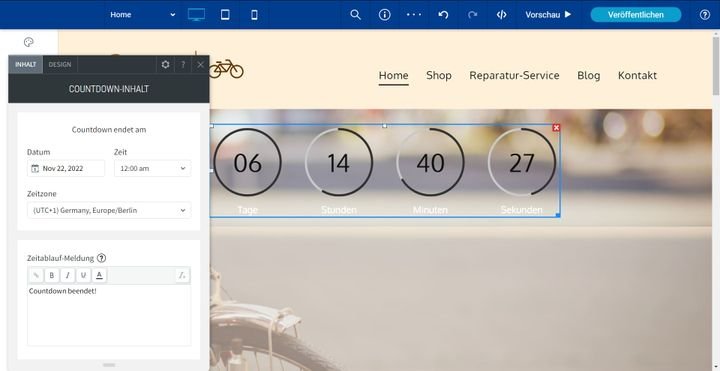This screenshot has width=720, height=371.
Task: Click the page vertical scrollbar
Action: click(x=716, y=66)
